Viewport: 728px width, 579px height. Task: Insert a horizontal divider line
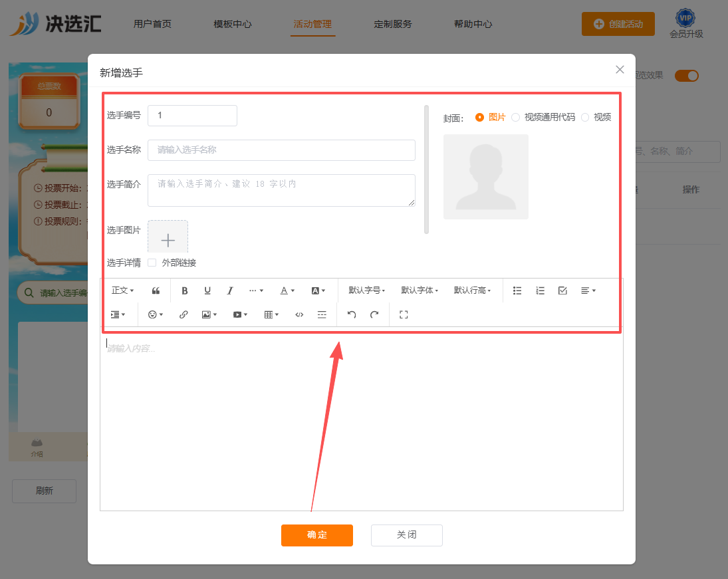click(322, 315)
